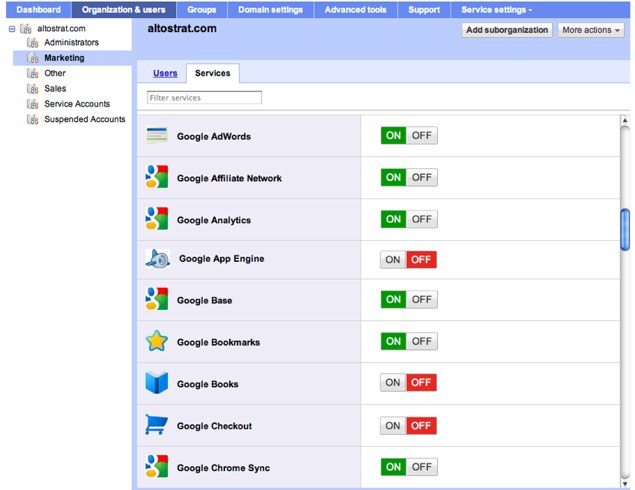Open Domain settings tab
Image resolution: width=635 pixels, height=490 pixels.
271,10
